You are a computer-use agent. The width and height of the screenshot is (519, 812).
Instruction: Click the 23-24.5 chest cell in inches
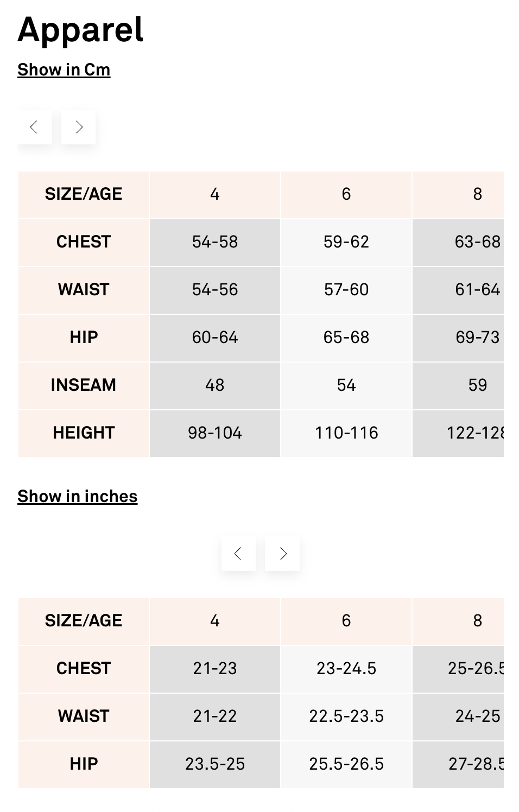[346, 669]
